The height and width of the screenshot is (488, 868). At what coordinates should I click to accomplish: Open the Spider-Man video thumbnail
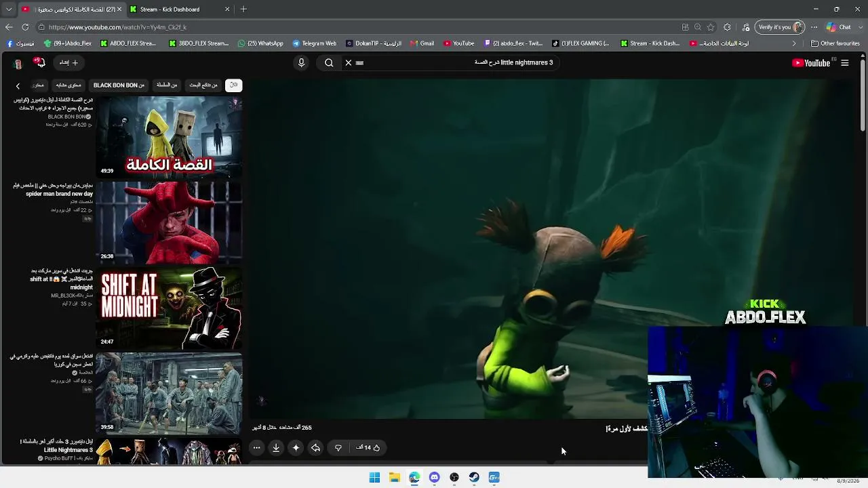pos(169,222)
